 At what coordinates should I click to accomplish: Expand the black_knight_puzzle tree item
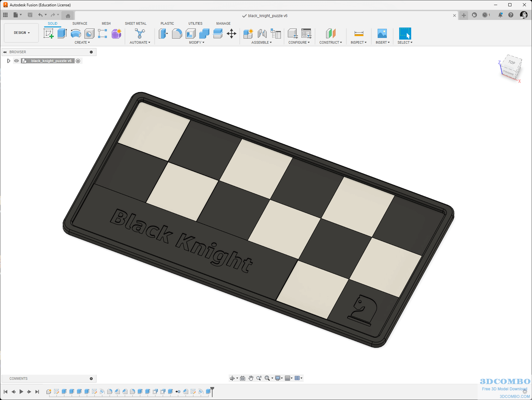(x=9, y=60)
